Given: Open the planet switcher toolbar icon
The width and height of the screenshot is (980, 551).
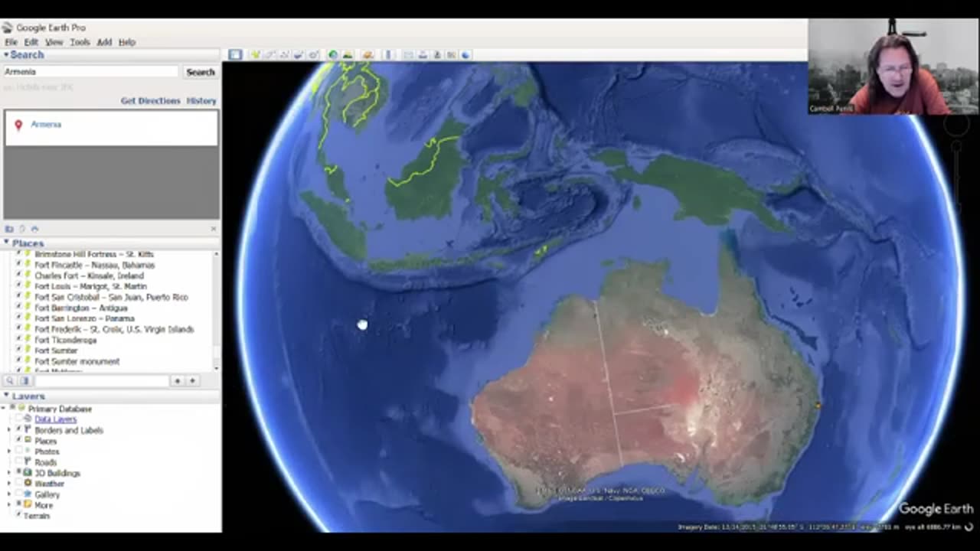Looking at the screenshot, I should (367, 54).
